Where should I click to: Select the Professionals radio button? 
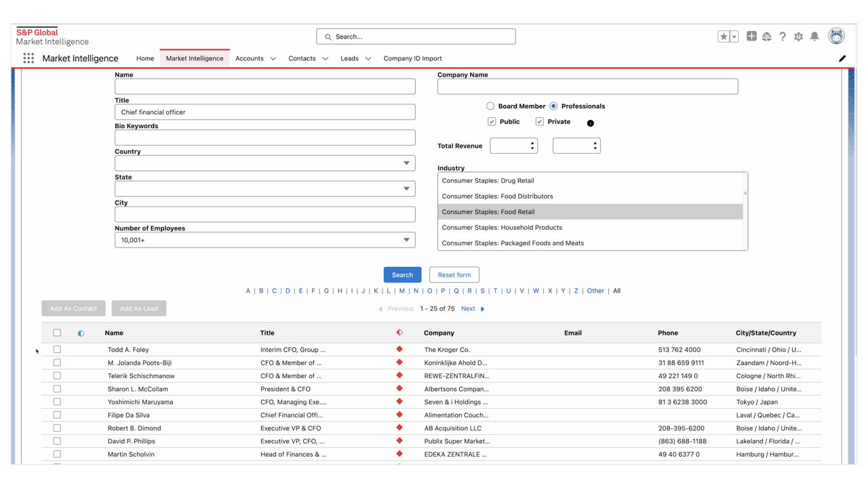(553, 106)
